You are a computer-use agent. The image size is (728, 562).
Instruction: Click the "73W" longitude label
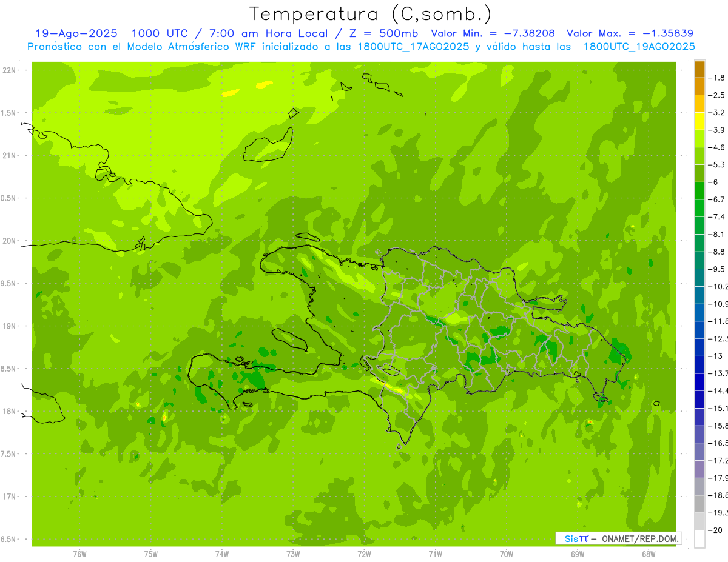292,554
